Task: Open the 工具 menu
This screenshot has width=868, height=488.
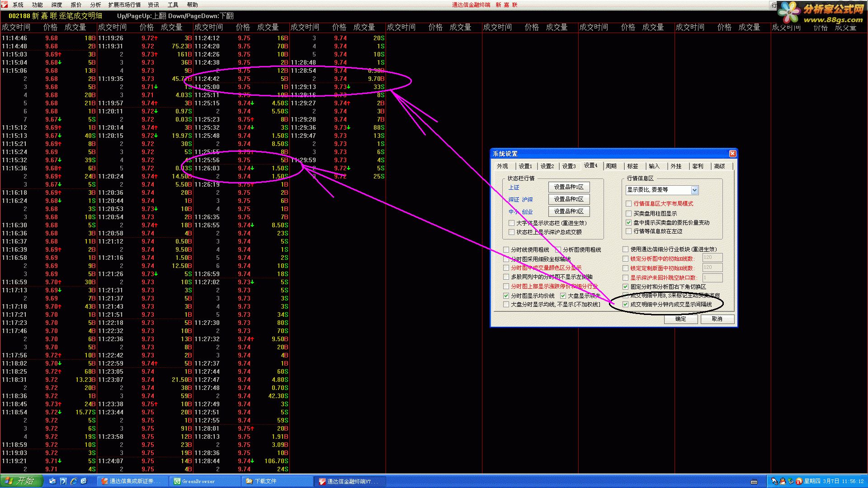Action: point(173,5)
